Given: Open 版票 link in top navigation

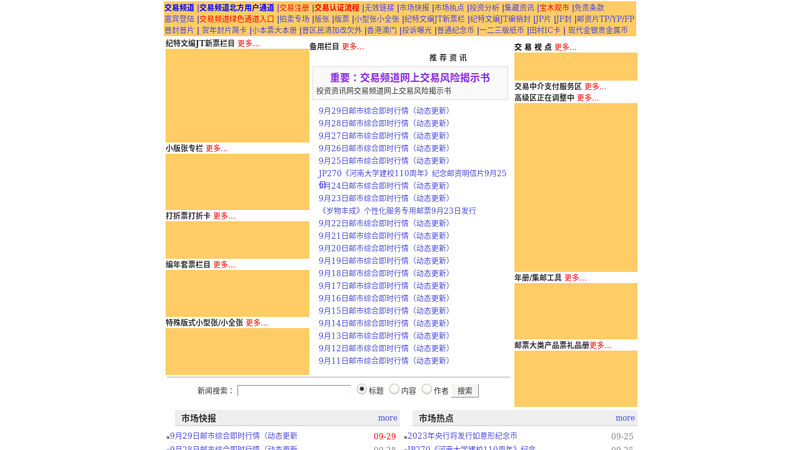Looking at the screenshot, I should (x=342, y=19).
